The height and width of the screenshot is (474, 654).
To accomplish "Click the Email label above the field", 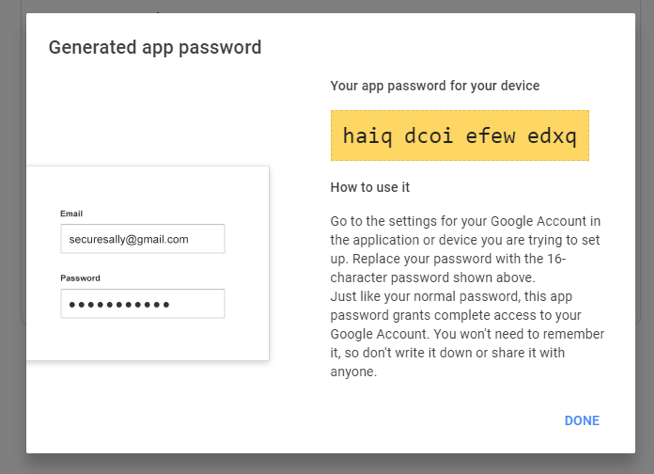I will [x=71, y=213].
